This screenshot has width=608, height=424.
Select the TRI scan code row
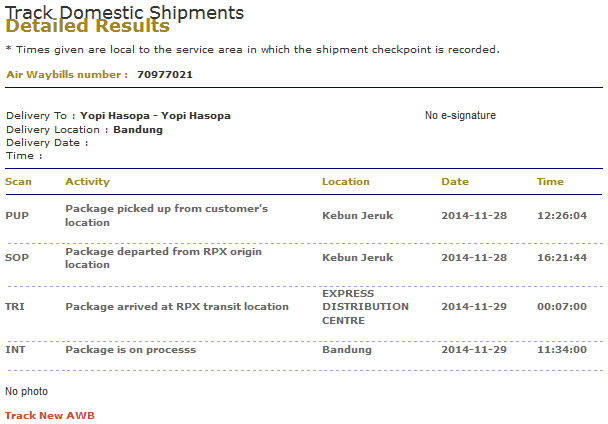pyautogui.click(x=15, y=307)
